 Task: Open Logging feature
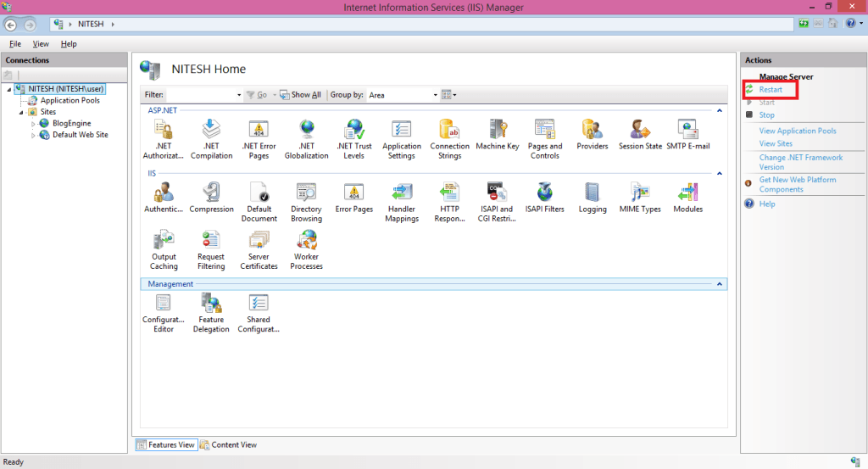click(593, 198)
